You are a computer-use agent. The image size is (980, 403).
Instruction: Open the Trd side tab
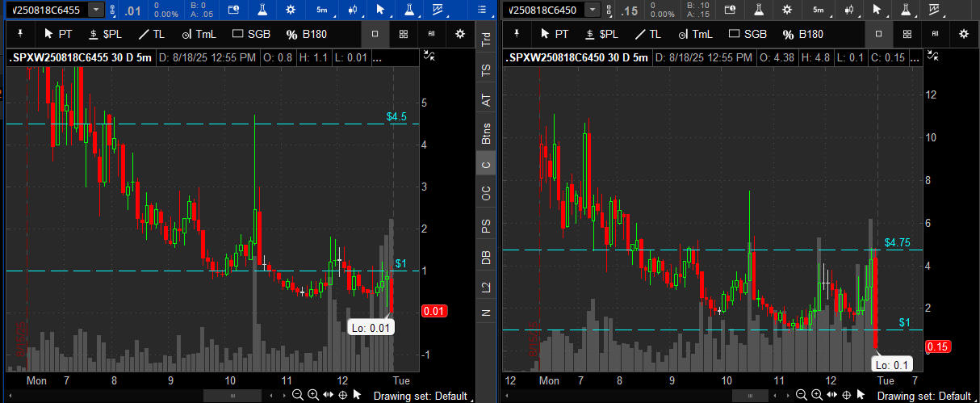tap(486, 39)
